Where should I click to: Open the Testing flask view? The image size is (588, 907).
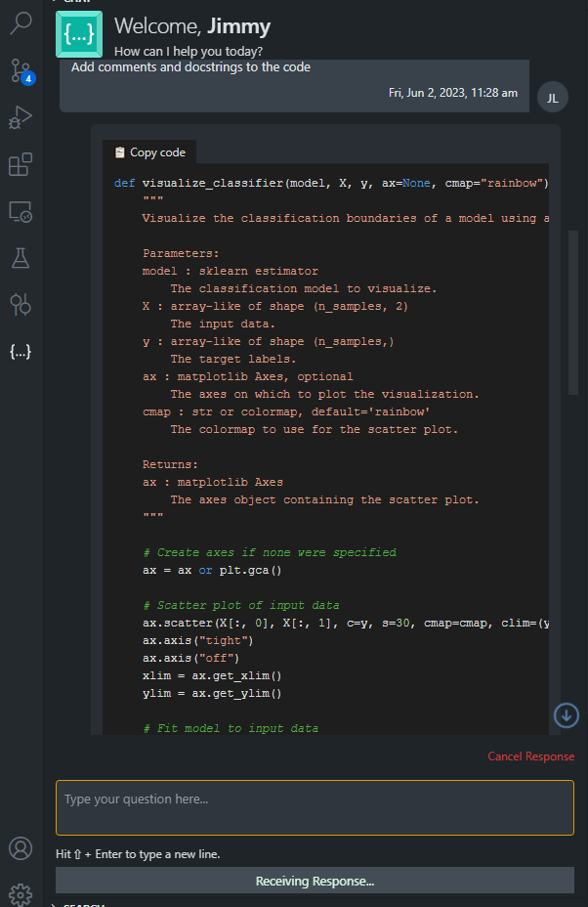[21, 258]
